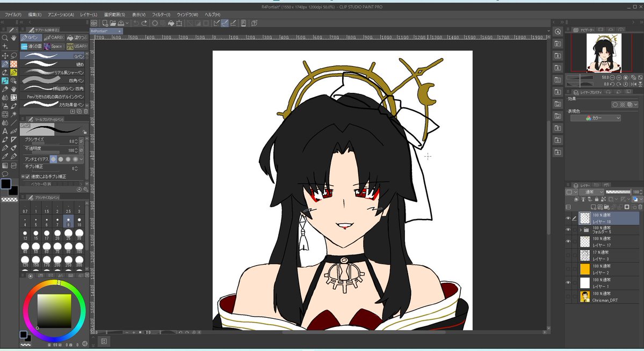Select the Move layer tool

(x=5, y=55)
